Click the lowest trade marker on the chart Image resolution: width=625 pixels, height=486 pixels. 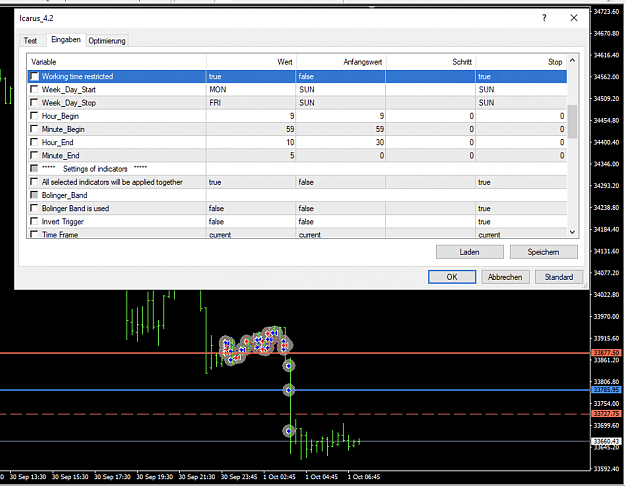coord(288,431)
